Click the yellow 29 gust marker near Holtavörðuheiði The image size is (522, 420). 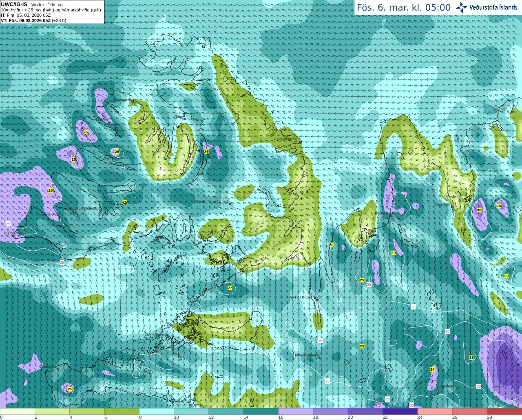(x=362, y=346)
